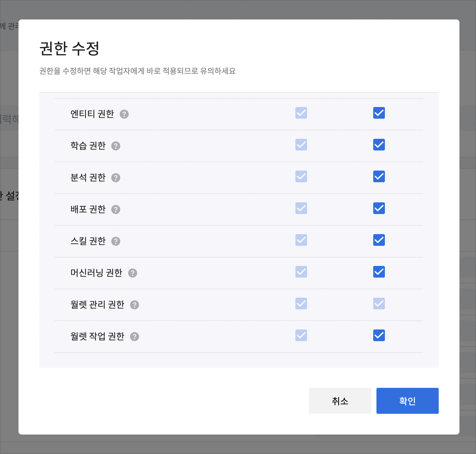Click help icon next to 스킬 권한

116,241
